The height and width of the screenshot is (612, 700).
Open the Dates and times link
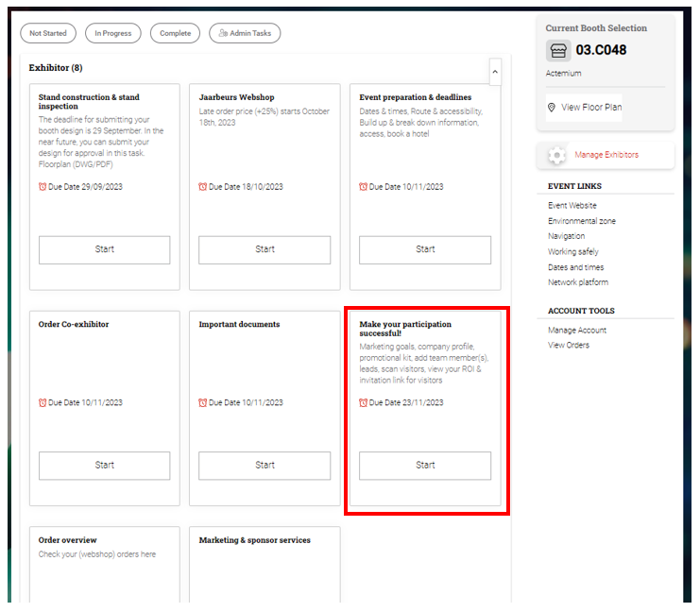pyautogui.click(x=576, y=267)
